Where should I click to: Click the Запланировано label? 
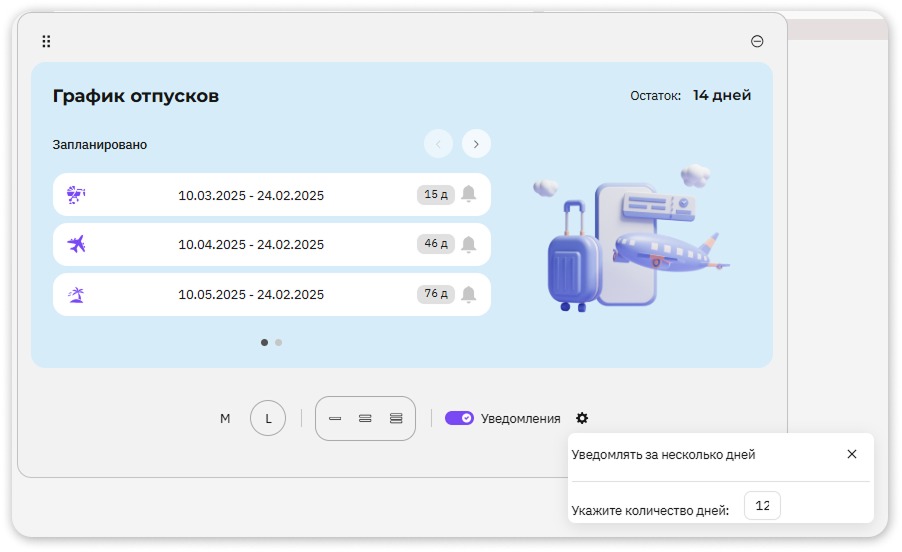point(100,145)
